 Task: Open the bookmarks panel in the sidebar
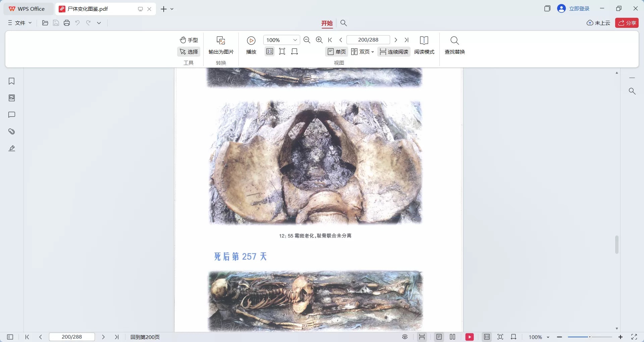pyautogui.click(x=12, y=81)
